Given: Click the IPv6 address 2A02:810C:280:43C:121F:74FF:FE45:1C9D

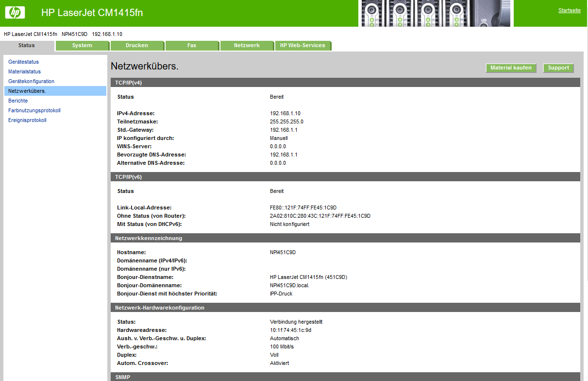Looking at the screenshot, I should (x=320, y=216).
